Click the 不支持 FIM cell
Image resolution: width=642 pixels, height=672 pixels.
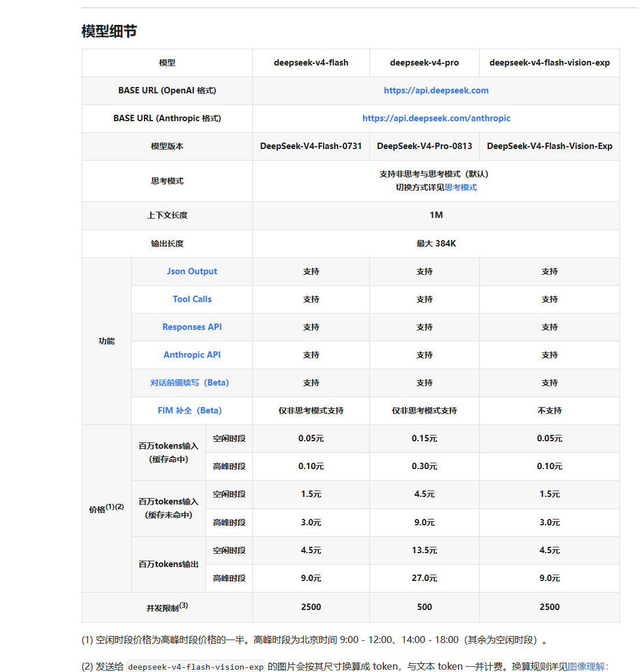pos(549,411)
